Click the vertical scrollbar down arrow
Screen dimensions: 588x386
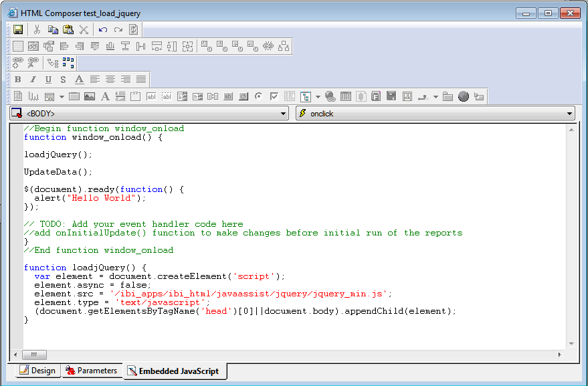click(x=571, y=344)
